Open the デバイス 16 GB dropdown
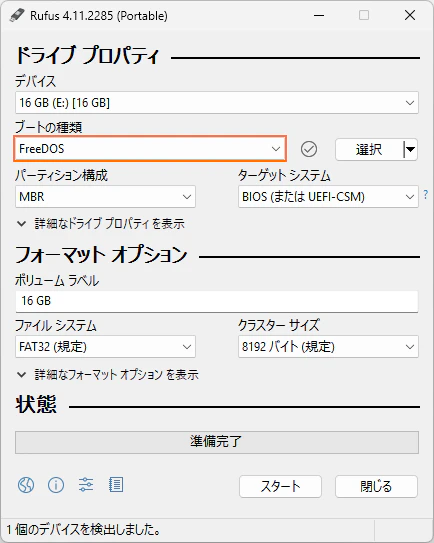Image resolution: width=434 pixels, height=543 pixels. click(x=217, y=103)
